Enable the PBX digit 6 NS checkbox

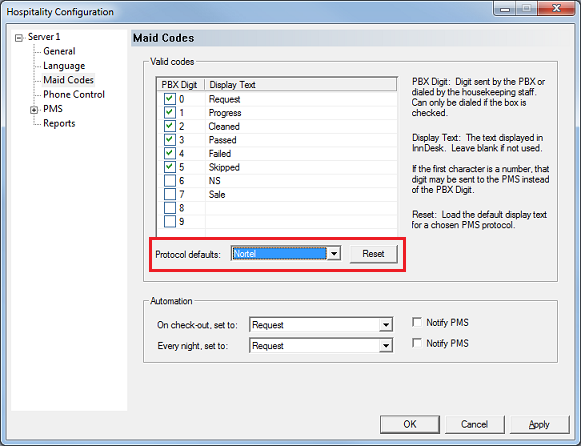pyautogui.click(x=170, y=180)
